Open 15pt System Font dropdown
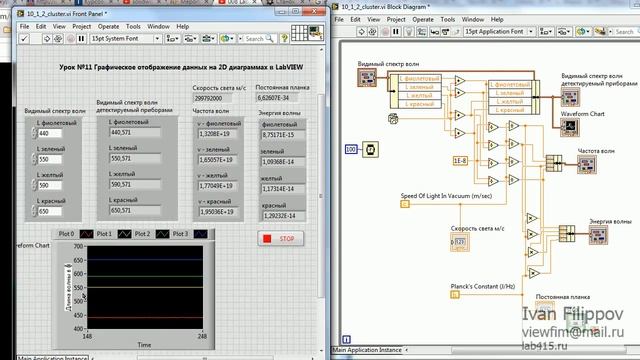Viewport: 640px width, 360px height. tap(126, 39)
